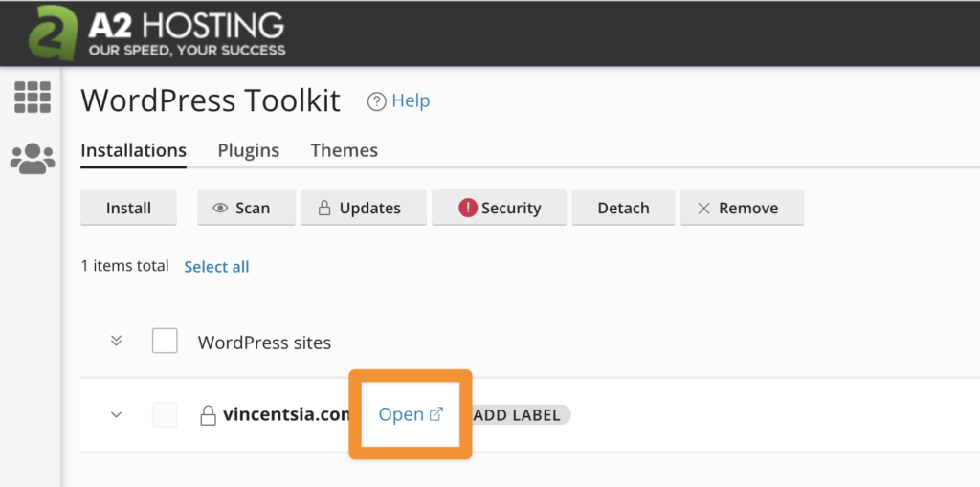Click the lock icon beside vincentsia.com
Screen dimensions: 980x487
pos(208,415)
